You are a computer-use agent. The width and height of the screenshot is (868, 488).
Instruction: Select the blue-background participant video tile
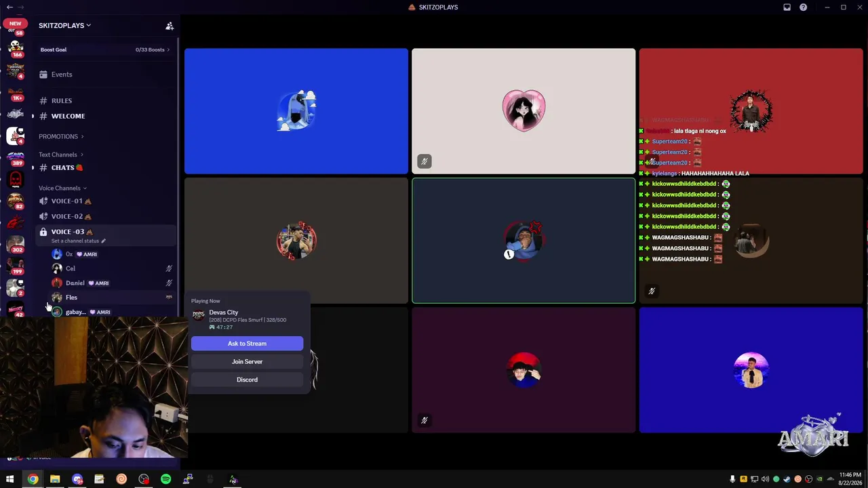coord(296,111)
